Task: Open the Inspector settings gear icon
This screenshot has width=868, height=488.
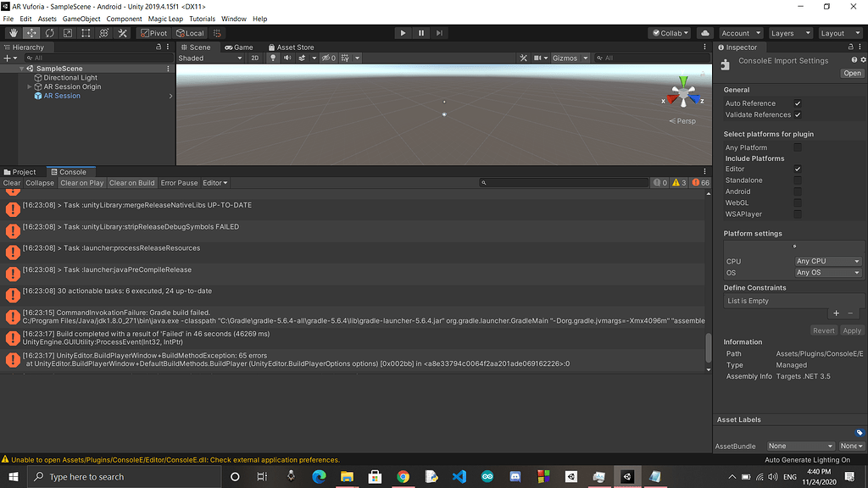Action: (x=863, y=61)
